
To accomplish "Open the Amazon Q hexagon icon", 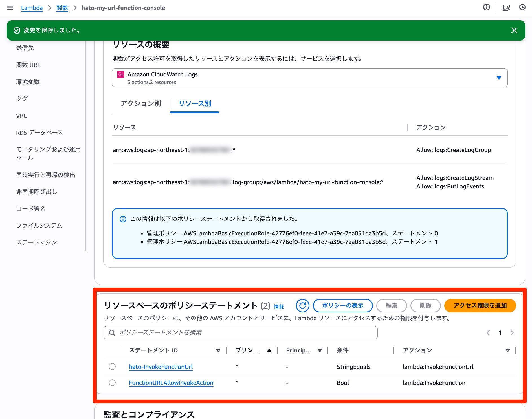I will 522,8.
